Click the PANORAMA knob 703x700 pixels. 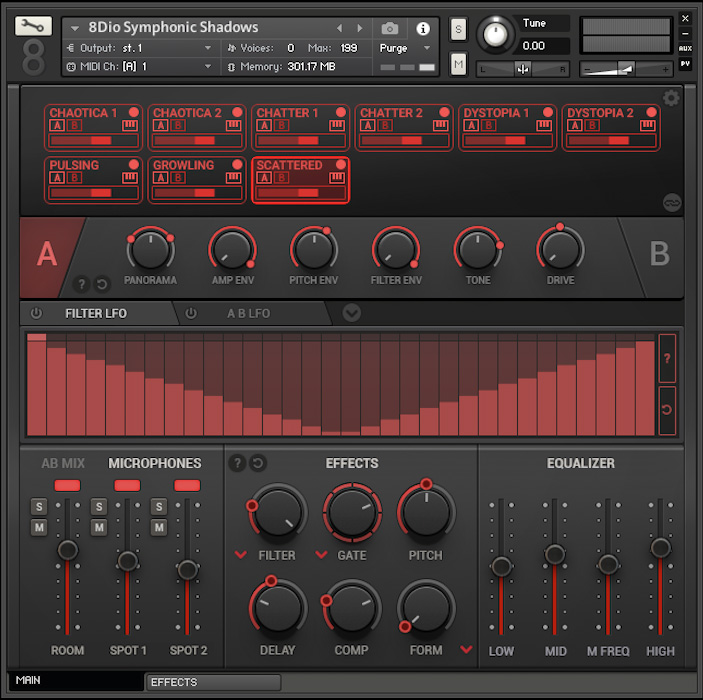tap(151, 250)
